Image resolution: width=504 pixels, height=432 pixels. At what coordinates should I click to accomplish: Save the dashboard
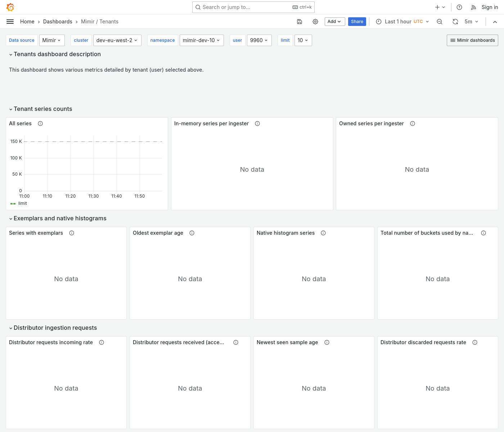(x=300, y=22)
